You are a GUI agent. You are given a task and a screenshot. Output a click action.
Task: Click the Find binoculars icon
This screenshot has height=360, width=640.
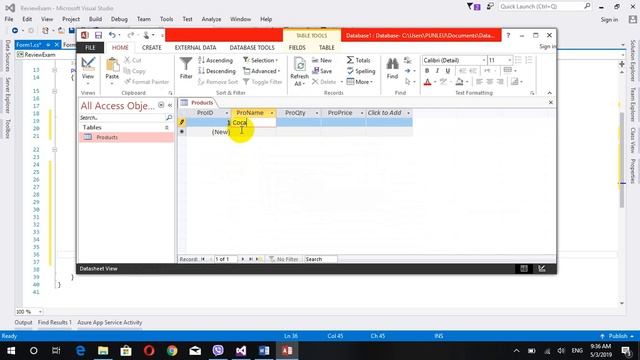pos(392,64)
